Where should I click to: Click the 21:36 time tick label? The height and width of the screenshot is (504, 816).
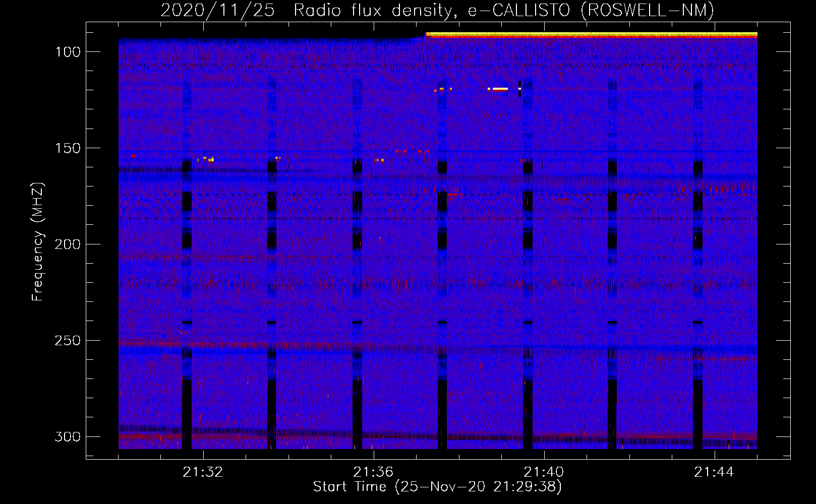click(x=373, y=472)
